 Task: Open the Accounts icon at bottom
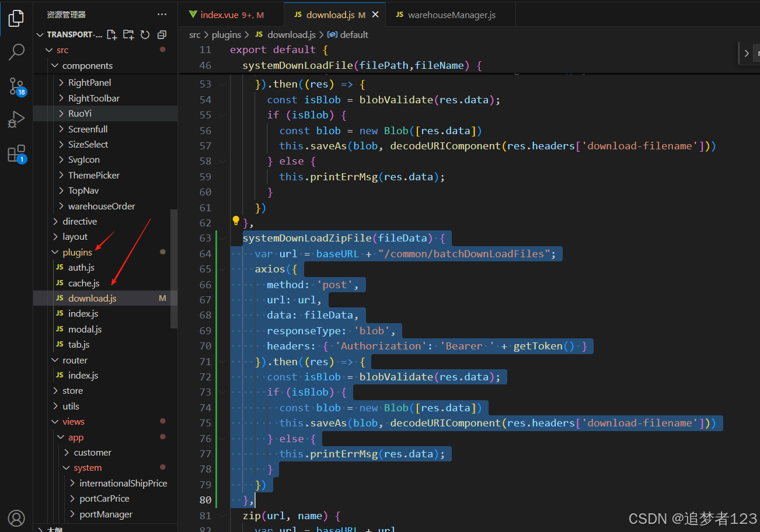(x=16, y=518)
